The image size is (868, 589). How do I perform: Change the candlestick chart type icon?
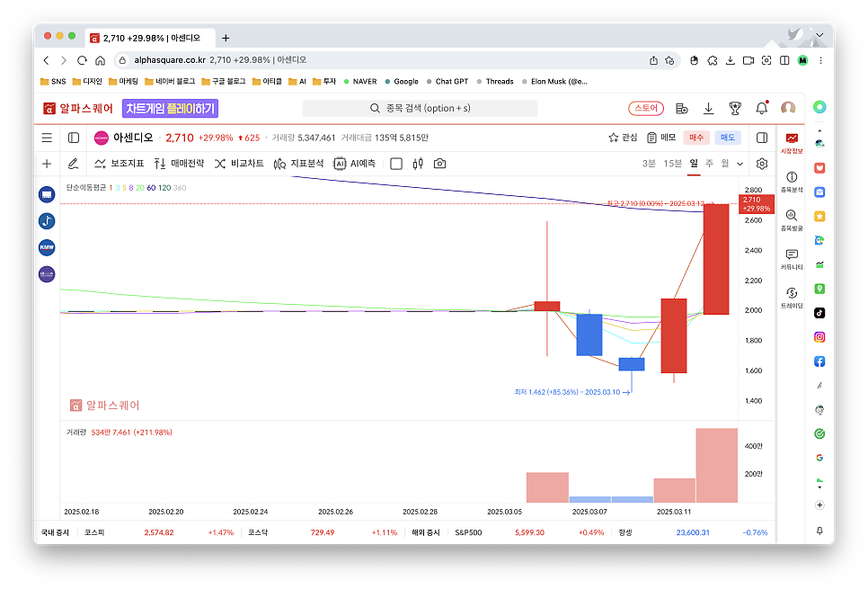[418, 164]
